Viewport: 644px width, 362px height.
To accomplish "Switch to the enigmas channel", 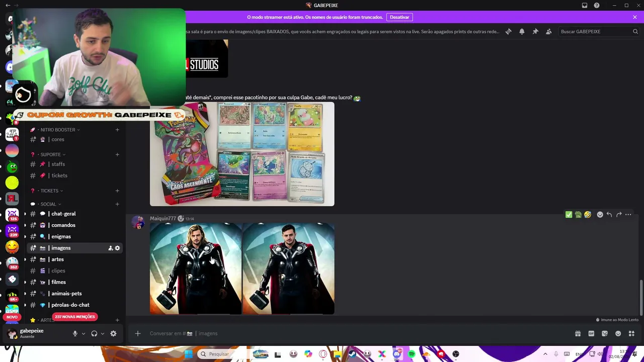I will pos(74,236).
